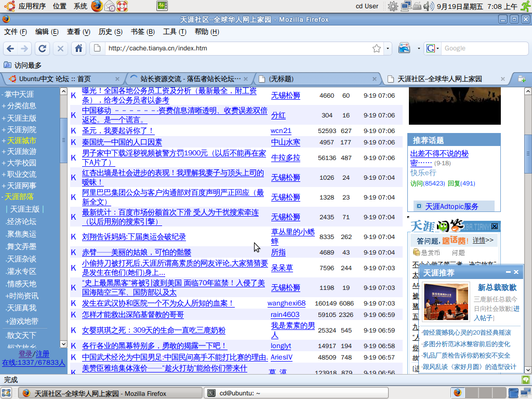Click the news photo thumbnail in 天涯推荐
This screenshot has width=532, height=399.
click(445, 302)
